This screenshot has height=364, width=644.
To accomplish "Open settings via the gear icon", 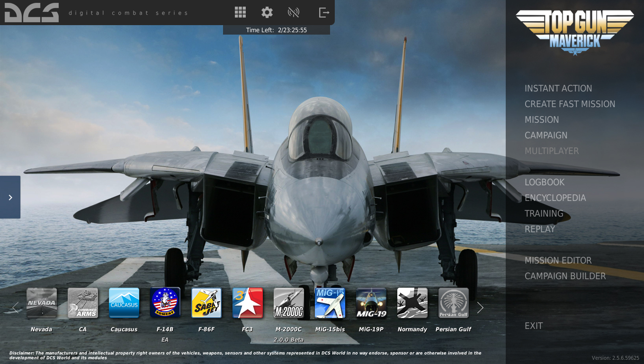I will 267,12.
